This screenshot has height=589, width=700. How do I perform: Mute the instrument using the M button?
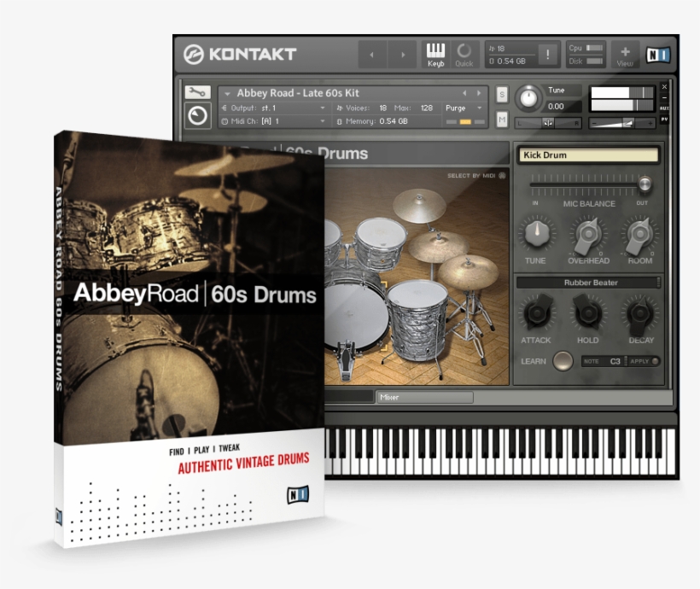(x=500, y=120)
